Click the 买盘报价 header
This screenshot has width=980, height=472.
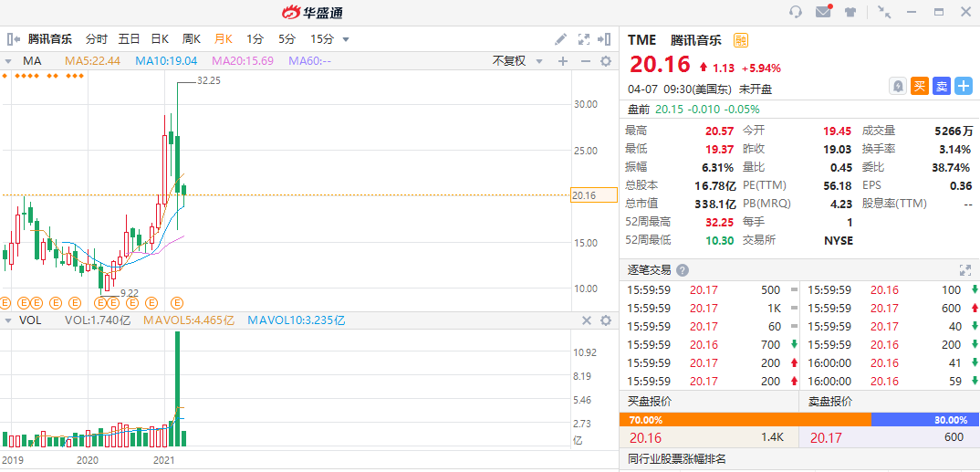pyautogui.click(x=650, y=402)
